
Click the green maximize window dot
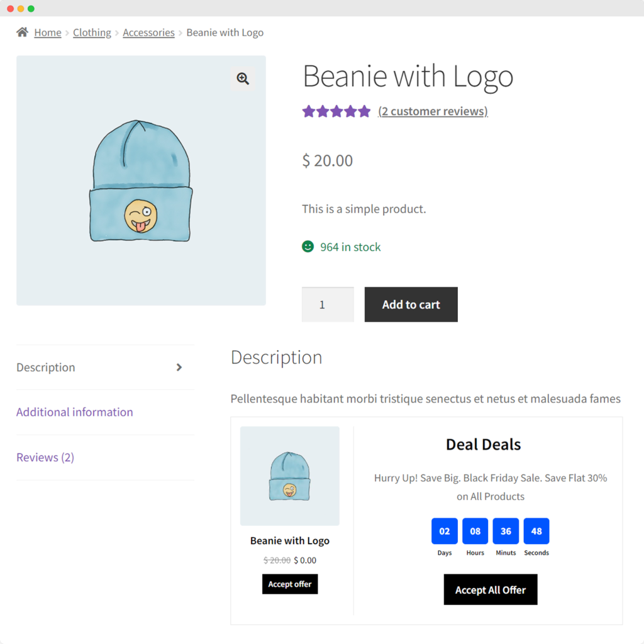point(31,9)
